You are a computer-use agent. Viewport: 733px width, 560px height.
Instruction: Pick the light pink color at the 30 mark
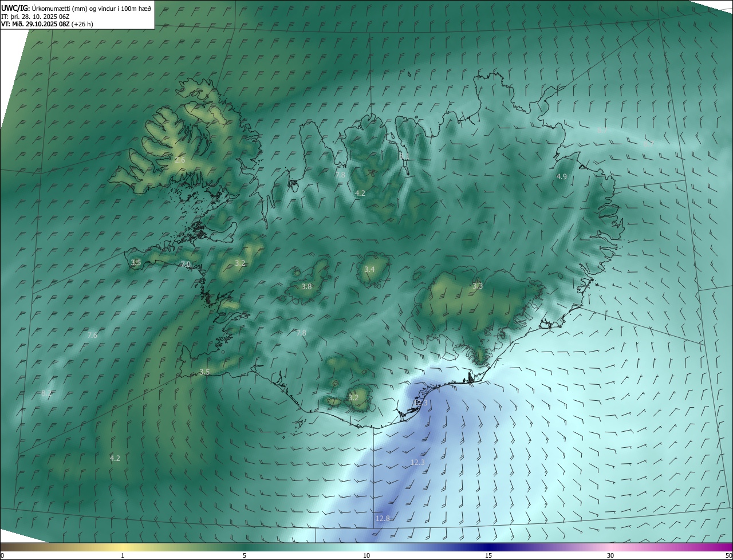click(610, 547)
